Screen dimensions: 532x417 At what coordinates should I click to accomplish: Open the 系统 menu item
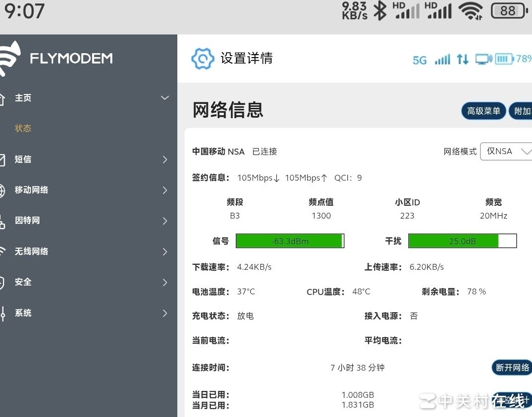(x=23, y=313)
